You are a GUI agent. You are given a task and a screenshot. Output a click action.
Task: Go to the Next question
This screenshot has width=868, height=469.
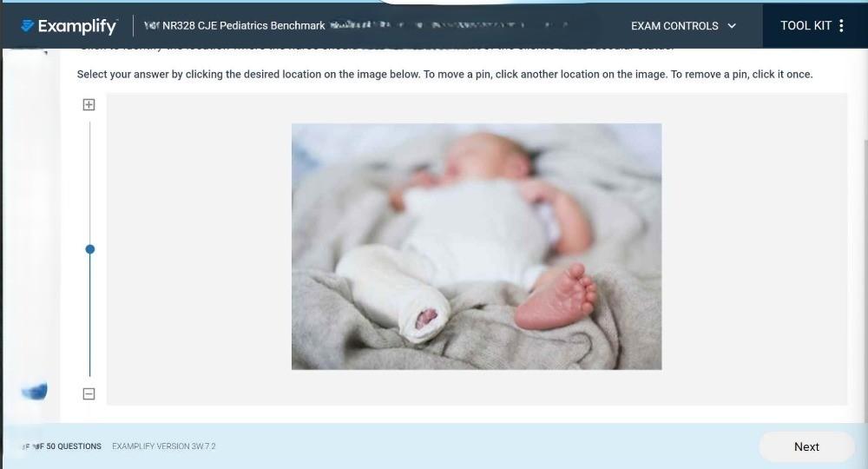806,446
